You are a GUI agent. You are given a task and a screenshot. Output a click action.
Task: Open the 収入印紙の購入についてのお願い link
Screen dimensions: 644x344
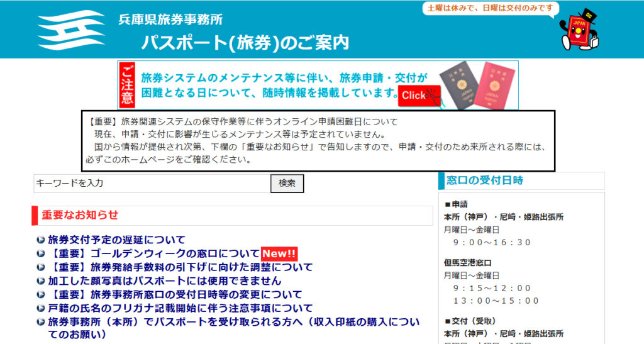point(233,322)
